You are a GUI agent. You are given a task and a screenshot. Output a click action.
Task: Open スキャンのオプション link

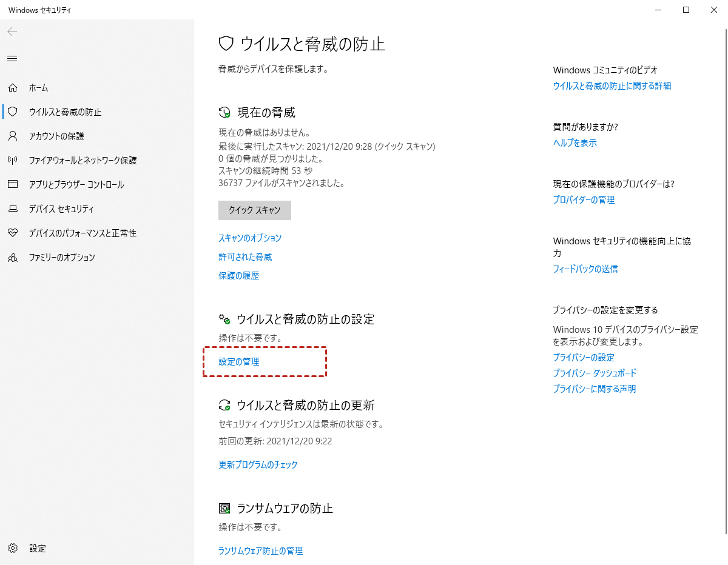(250, 238)
